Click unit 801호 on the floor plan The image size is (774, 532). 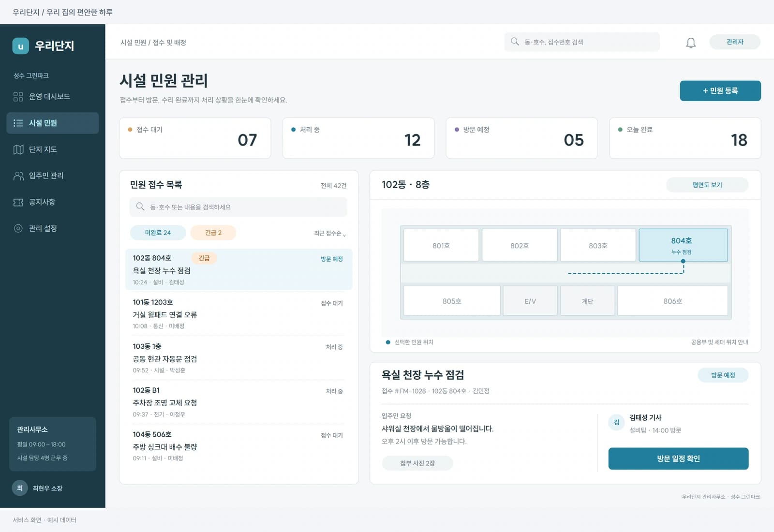pos(441,245)
